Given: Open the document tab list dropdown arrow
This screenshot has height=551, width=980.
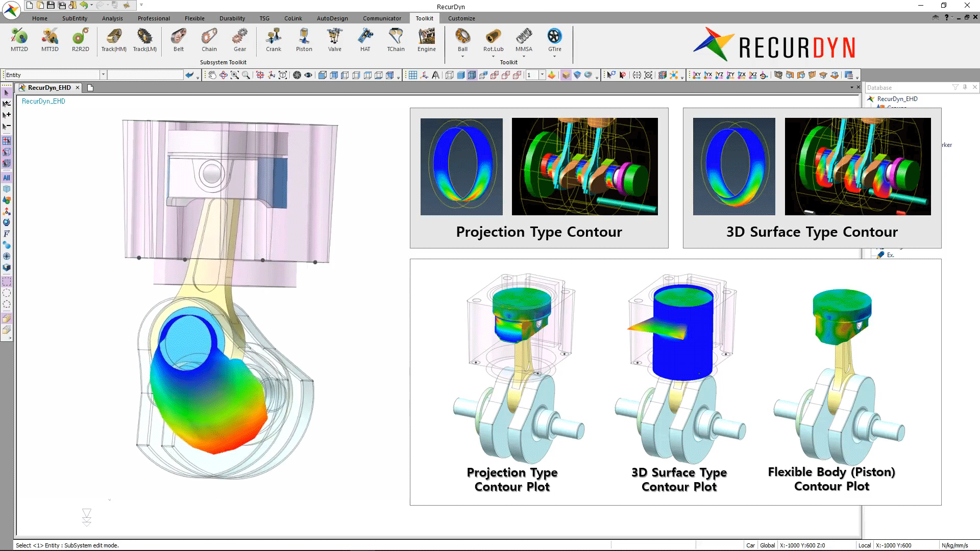Looking at the screenshot, I should (851, 88).
